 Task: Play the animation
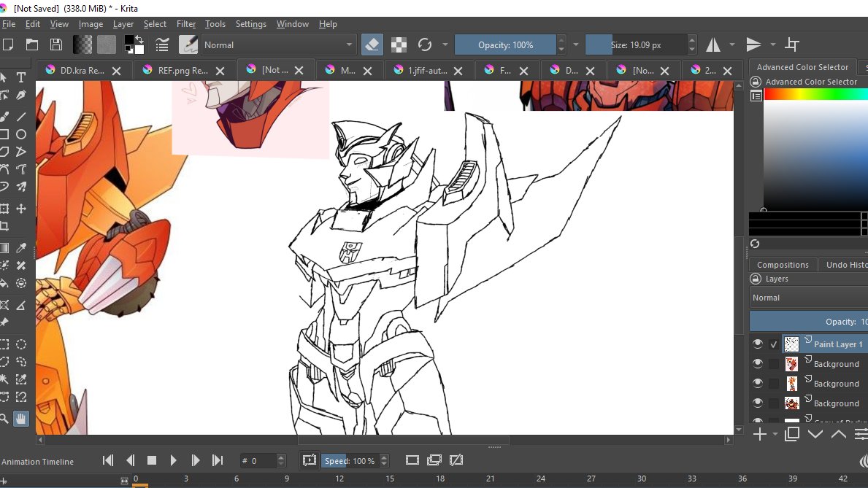click(173, 460)
